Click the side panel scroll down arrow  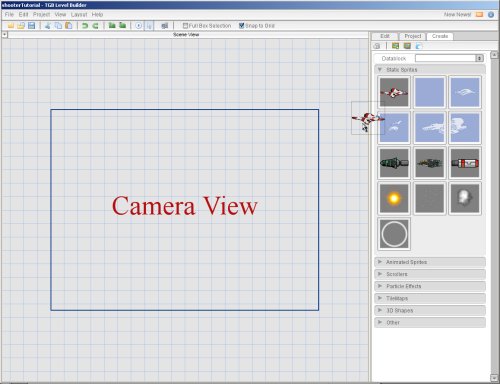(494, 378)
